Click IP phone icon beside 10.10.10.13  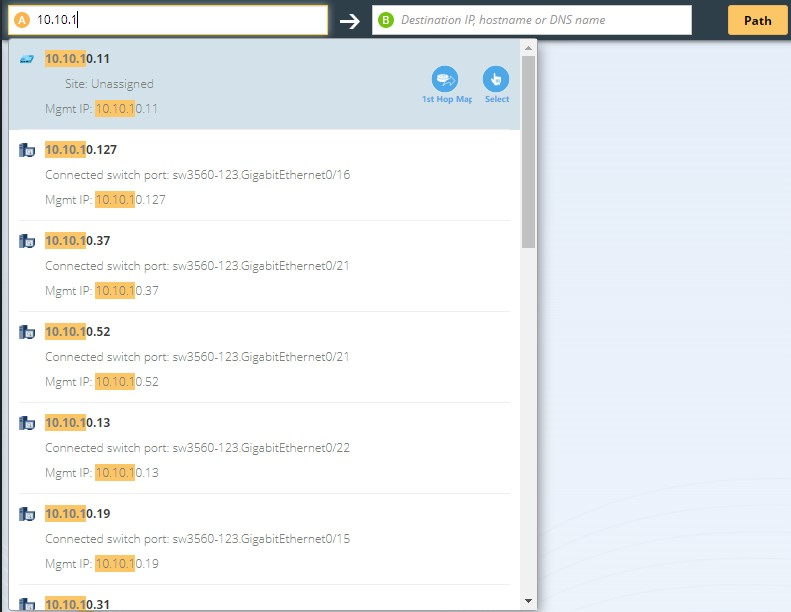pos(27,423)
